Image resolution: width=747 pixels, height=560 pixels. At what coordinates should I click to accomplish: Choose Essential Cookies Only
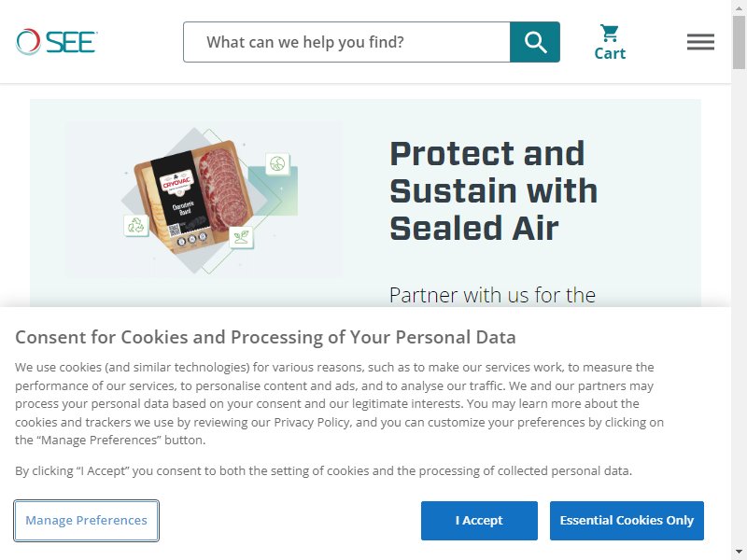click(x=627, y=521)
